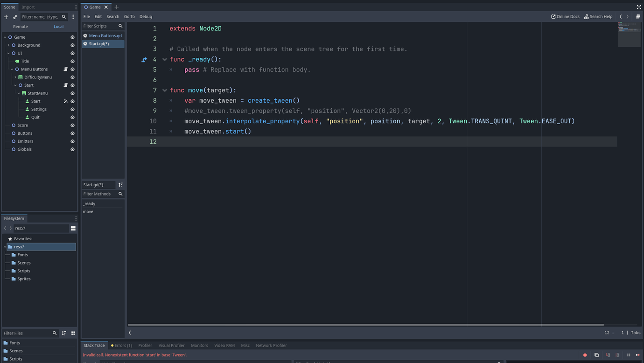The height and width of the screenshot is (363, 644).
Task: Instantiate a child scene with the link icon
Action: click(x=14, y=16)
